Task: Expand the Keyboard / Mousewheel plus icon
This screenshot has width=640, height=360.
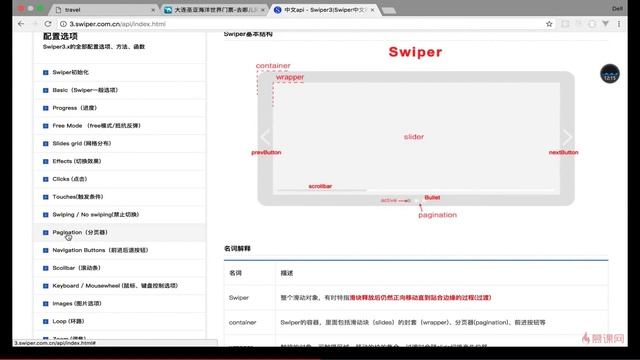Action: (x=45, y=286)
